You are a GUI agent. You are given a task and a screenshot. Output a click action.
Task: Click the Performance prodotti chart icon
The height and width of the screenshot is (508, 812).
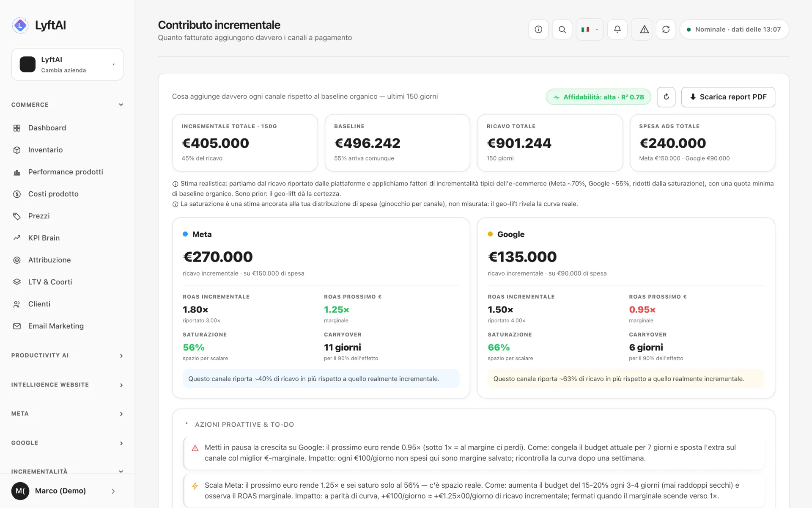point(17,172)
